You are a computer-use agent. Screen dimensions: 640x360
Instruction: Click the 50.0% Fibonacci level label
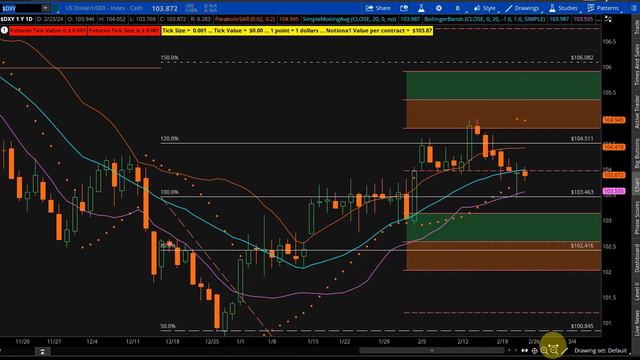168,327
